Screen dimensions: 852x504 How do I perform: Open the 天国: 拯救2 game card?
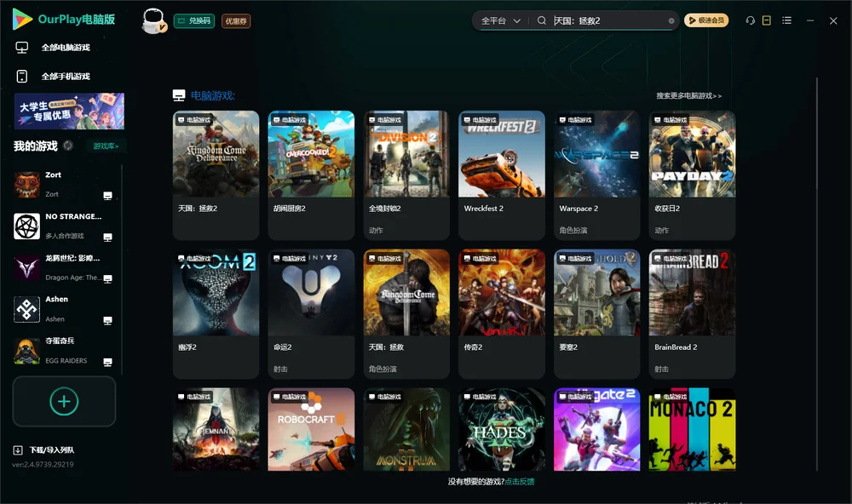click(216, 175)
